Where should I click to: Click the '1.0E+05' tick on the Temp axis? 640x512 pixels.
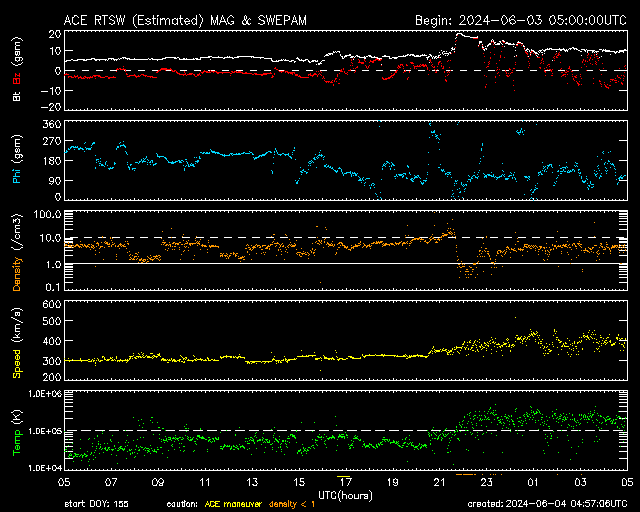coord(45,431)
